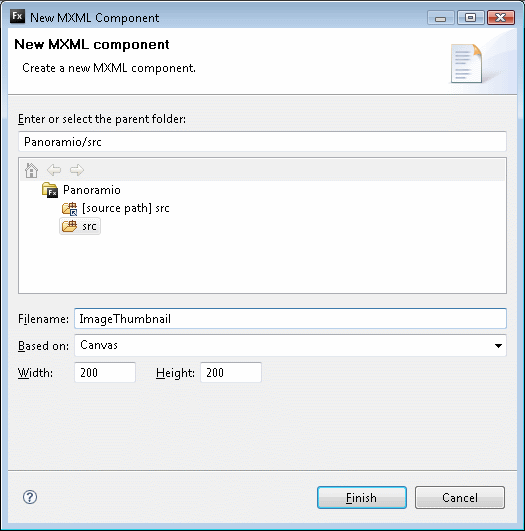Click the forward arrow in folder browser
This screenshot has width=525, height=531.
[x=77, y=170]
